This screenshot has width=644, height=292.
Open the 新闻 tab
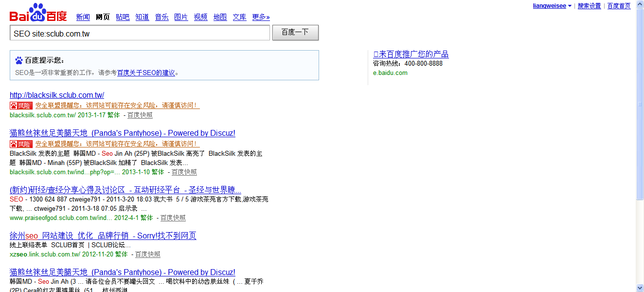(83, 17)
